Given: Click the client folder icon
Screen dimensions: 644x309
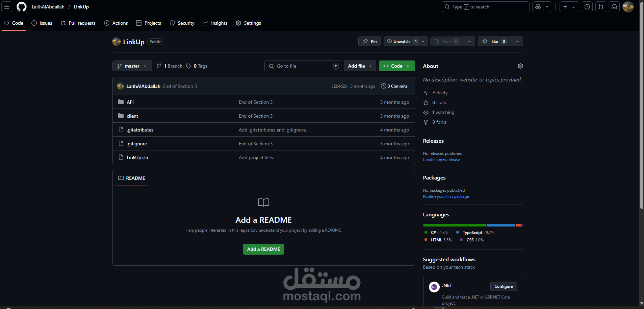Looking at the screenshot, I should click(121, 116).
